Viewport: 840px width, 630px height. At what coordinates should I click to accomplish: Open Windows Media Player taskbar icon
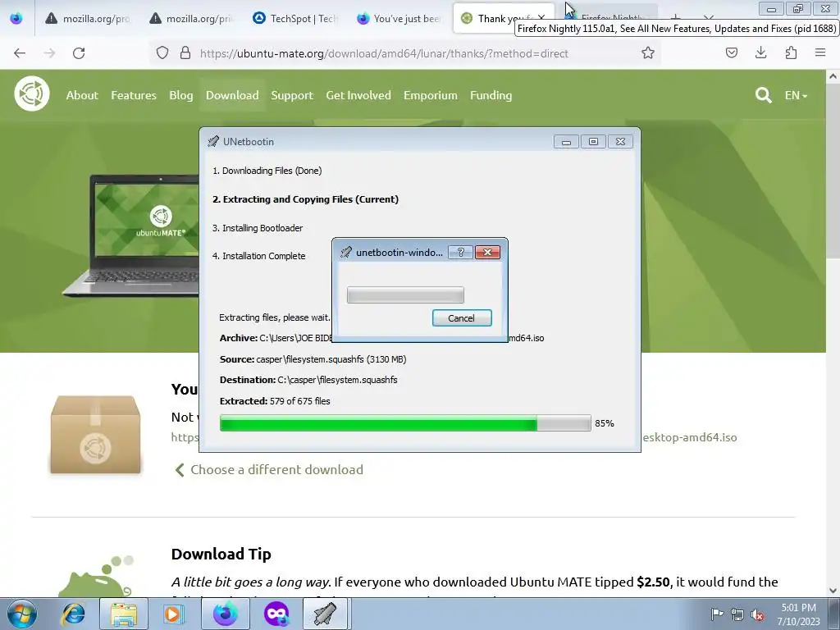(174, 614)
